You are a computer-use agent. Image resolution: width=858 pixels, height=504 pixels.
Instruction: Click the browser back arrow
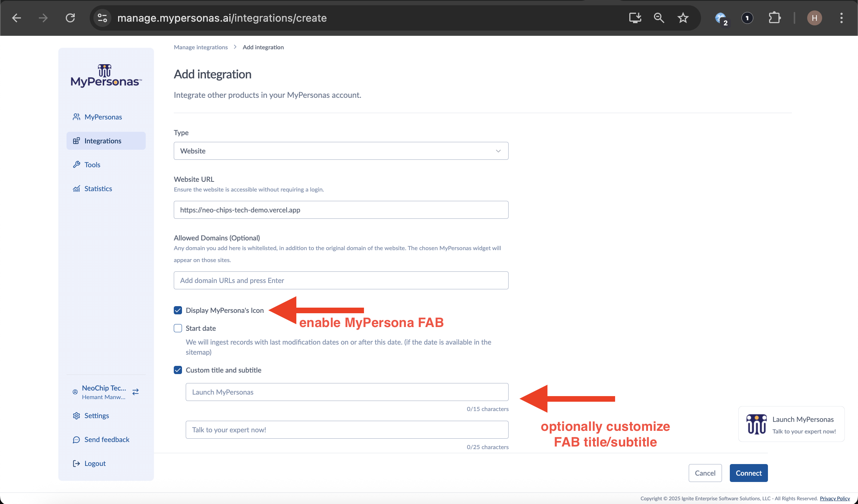(16, 18)
